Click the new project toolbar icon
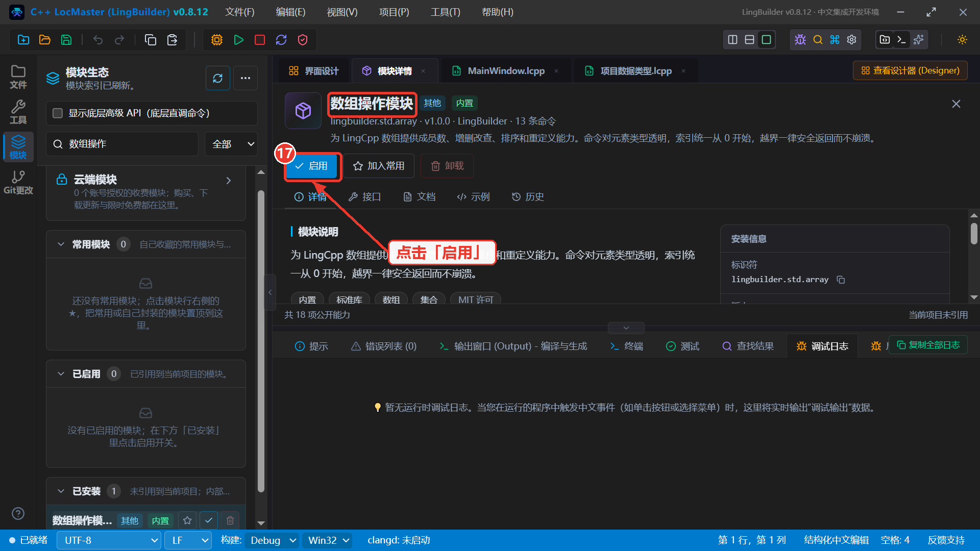 (x=23, y=40)
